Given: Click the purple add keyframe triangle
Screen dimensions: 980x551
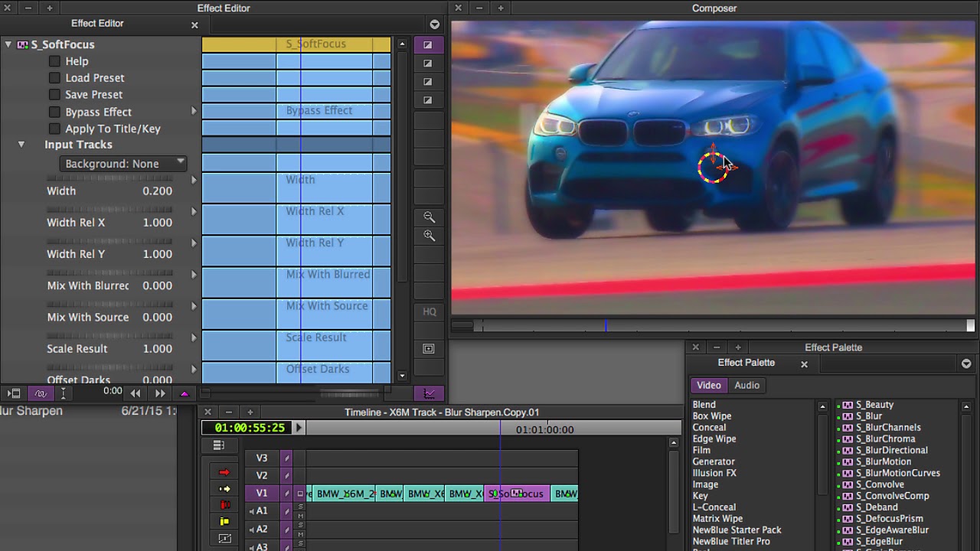Looking at the screenshot, I should point(185,393).
